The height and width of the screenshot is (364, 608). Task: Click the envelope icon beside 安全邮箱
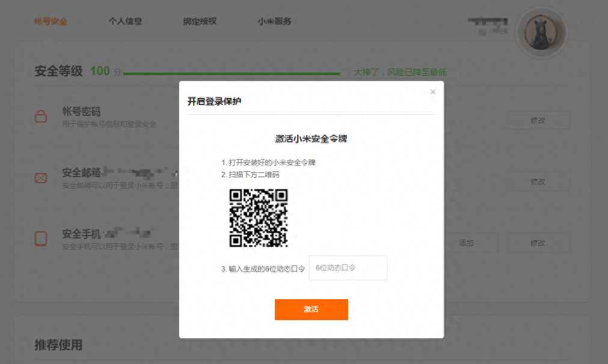tap(41, 178)
